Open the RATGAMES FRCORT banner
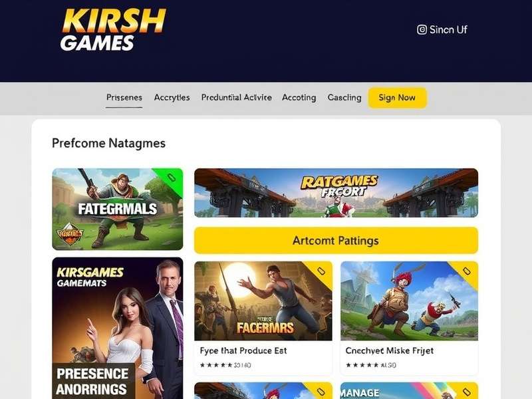This screenshot has width=532, height=399. (336, 193)
